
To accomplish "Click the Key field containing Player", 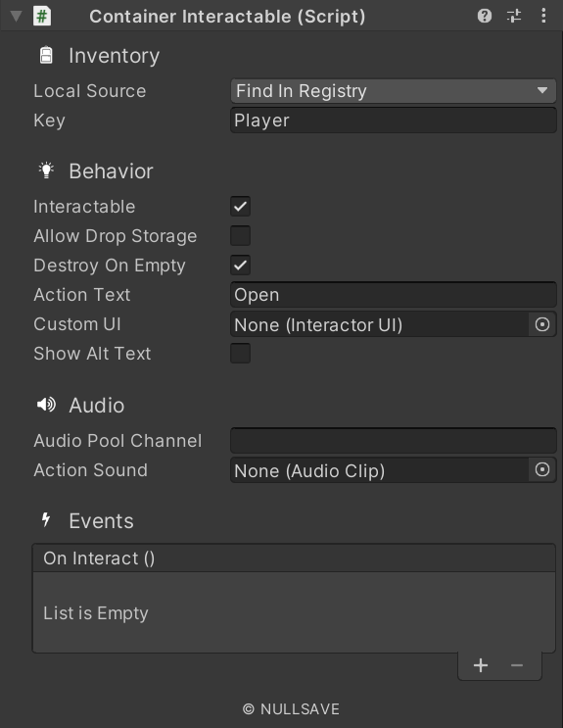I will pyautogui.click(x=394, y=121).
